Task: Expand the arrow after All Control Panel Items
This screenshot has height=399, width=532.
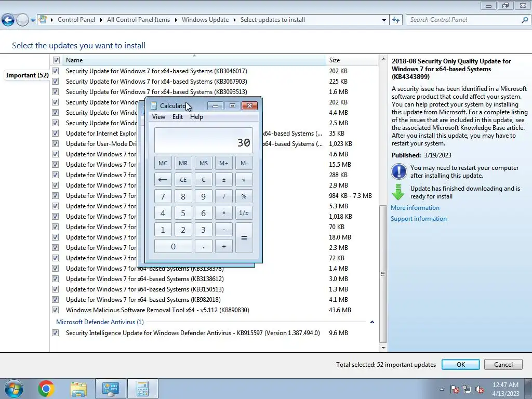Action: pyautogui.click(x=176, y=20)
